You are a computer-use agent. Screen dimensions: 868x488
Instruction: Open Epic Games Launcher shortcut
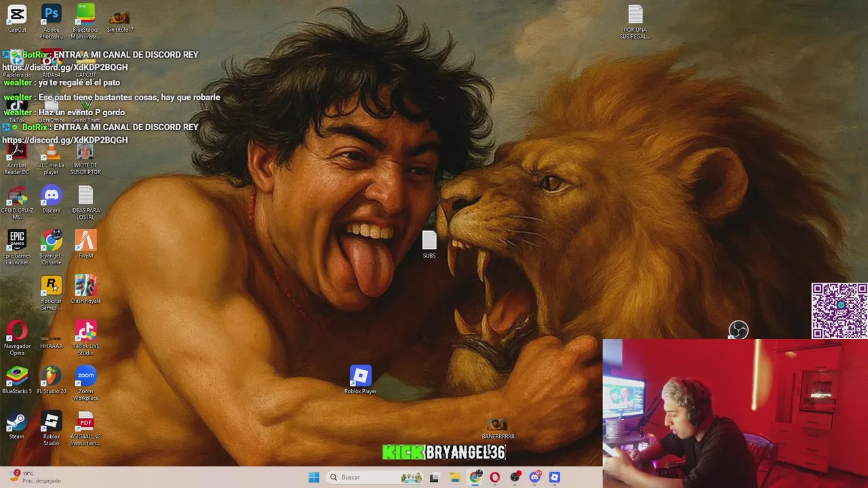click(x=17, y=248)
